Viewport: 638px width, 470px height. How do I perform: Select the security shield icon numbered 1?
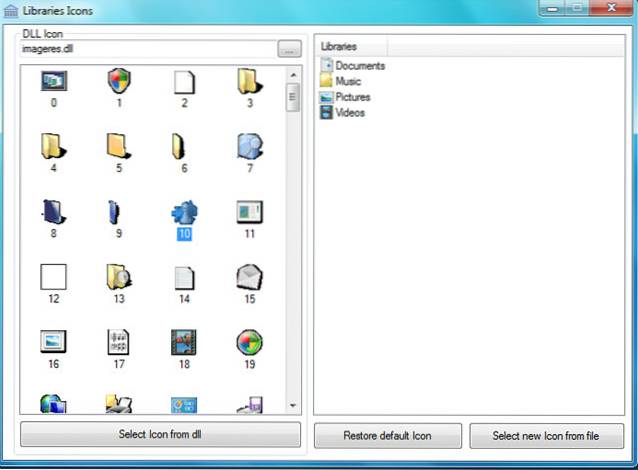[119, 81]
